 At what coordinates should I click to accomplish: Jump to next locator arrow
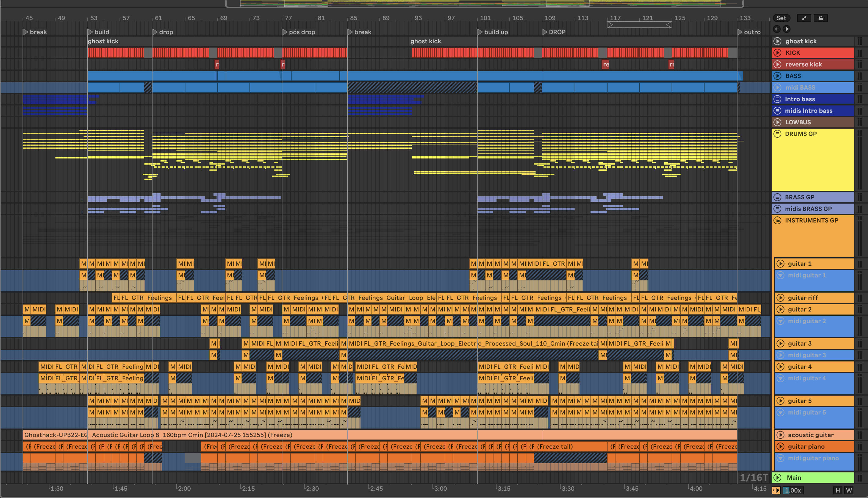787,29
